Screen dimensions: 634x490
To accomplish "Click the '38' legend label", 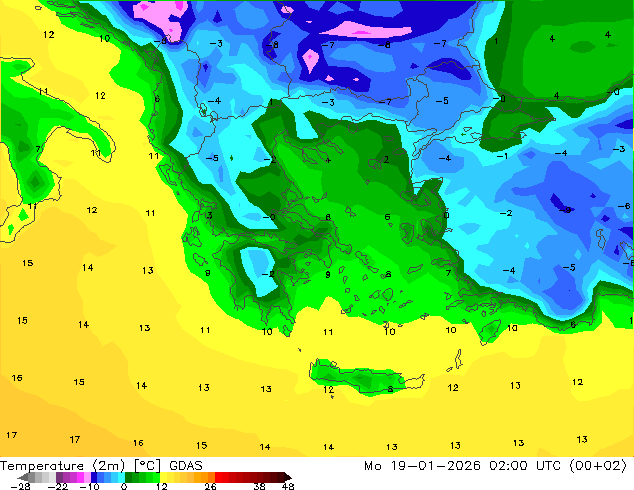I will [260, 486].
